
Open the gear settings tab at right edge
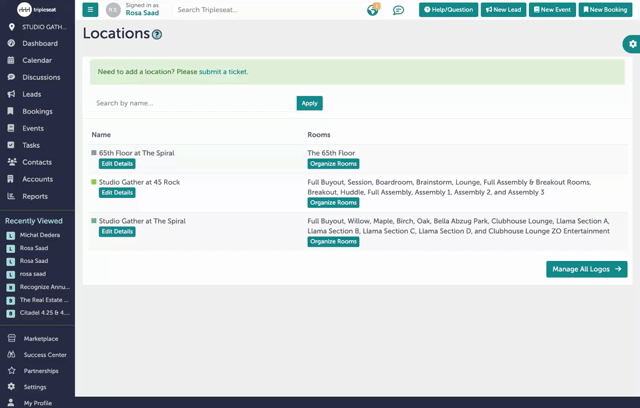pos(632,44)
